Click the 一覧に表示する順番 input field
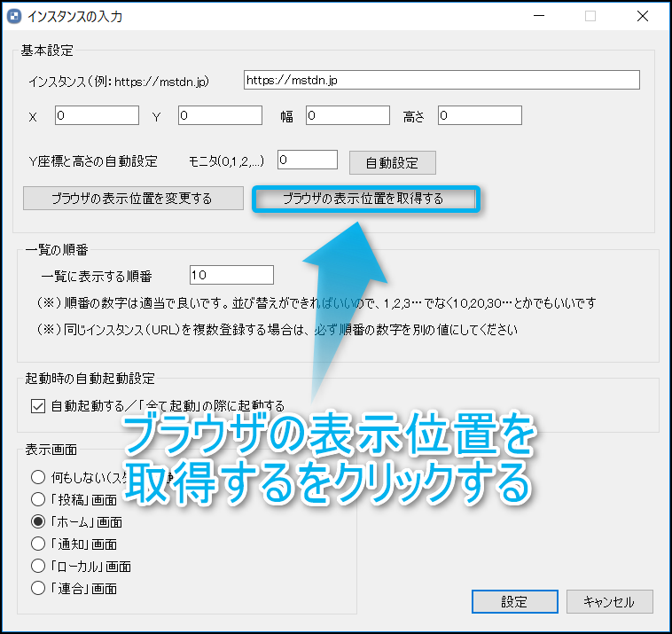This screenshot has height=634, width=672. 231,275
